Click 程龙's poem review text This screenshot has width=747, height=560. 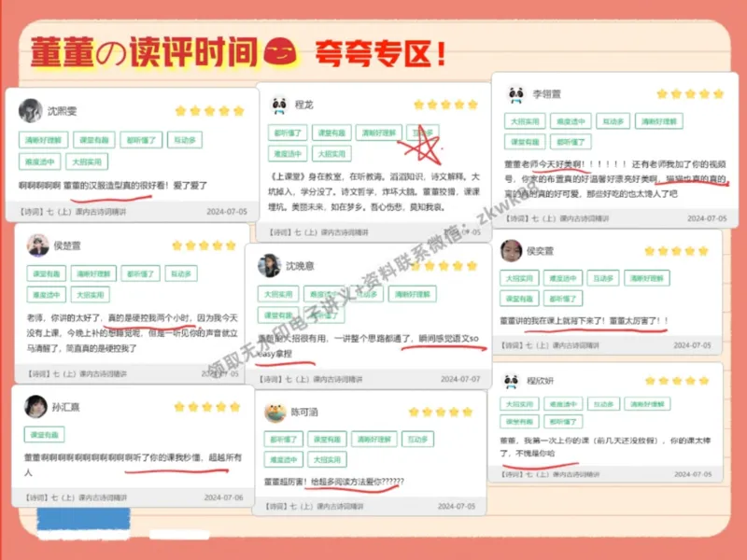tap(374, 192)
